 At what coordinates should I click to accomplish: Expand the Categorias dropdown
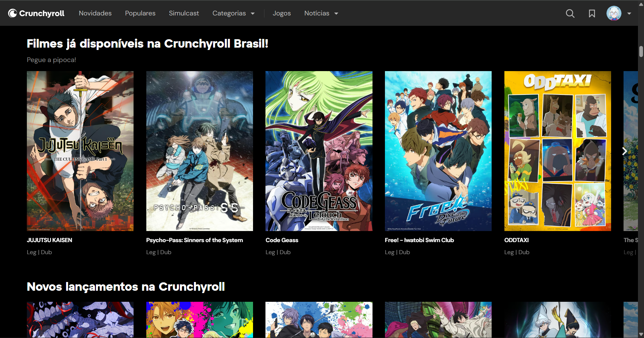pos(234,13)
